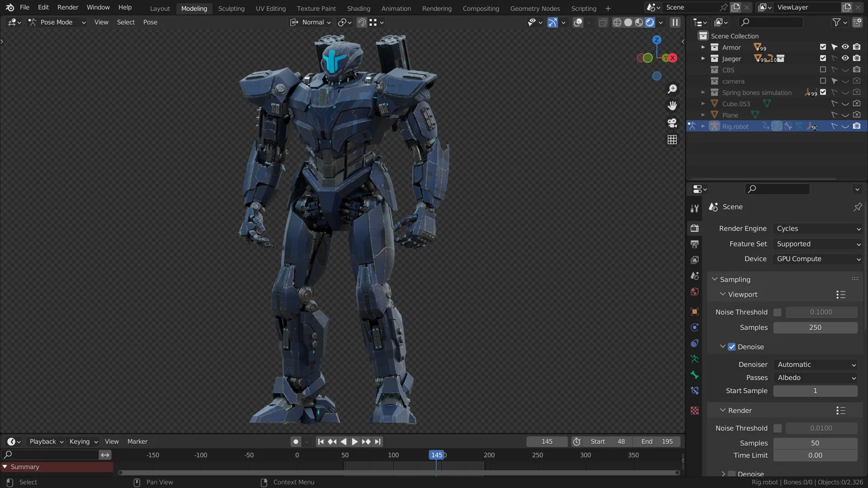Open the Render Properties tab
868x488 pixels.
coord(694,228)
